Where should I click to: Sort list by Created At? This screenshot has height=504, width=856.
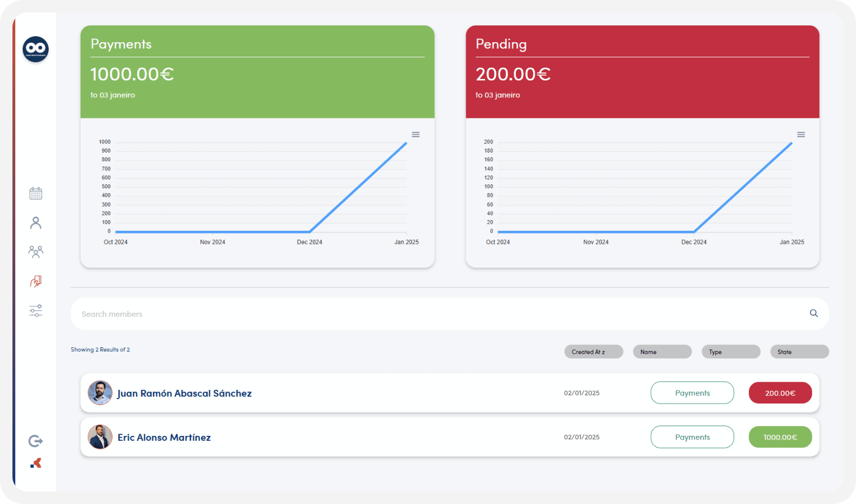coord(593,352)
